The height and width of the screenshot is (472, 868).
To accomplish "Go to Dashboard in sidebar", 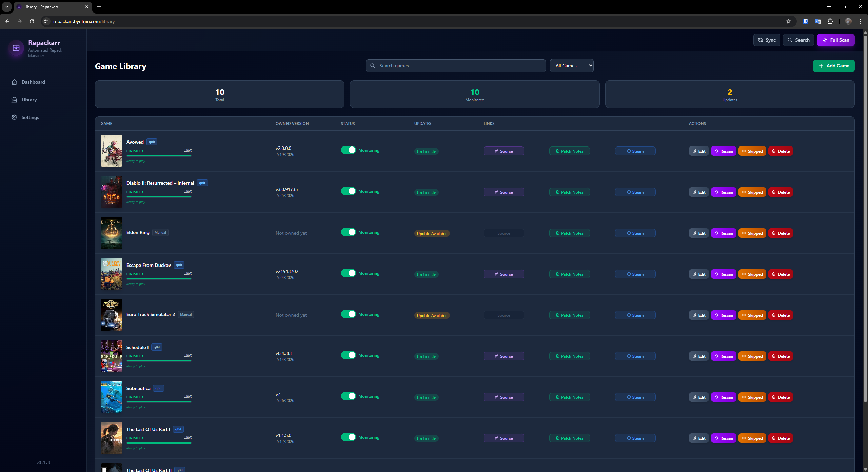I will pyautogui.click(x=33, y=82).
